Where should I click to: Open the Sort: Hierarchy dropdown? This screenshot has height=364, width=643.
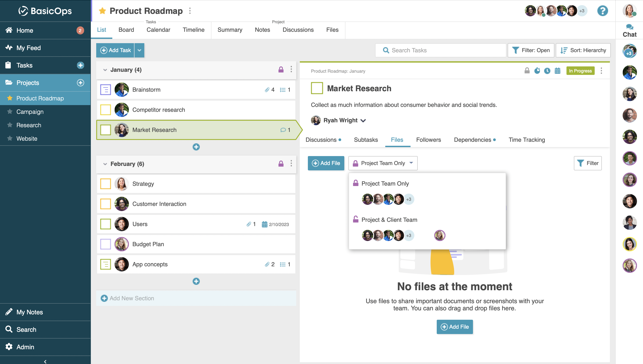coord(583,50)
